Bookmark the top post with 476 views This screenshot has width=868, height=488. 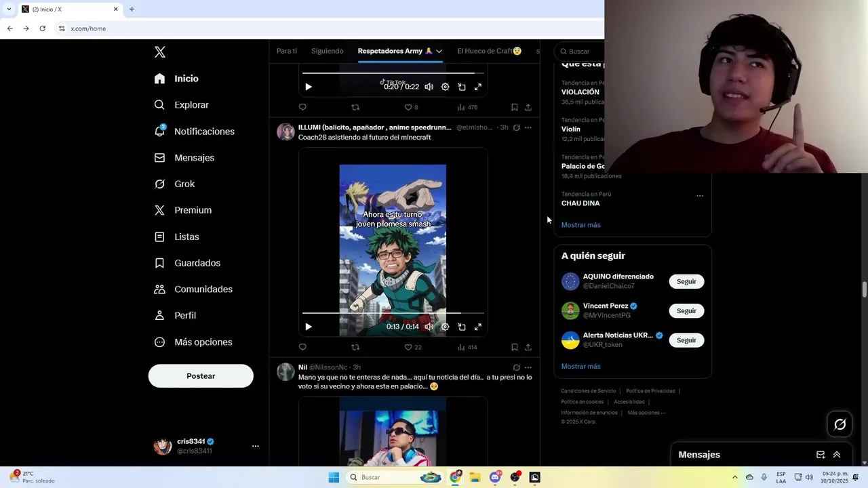coord(515,107)
